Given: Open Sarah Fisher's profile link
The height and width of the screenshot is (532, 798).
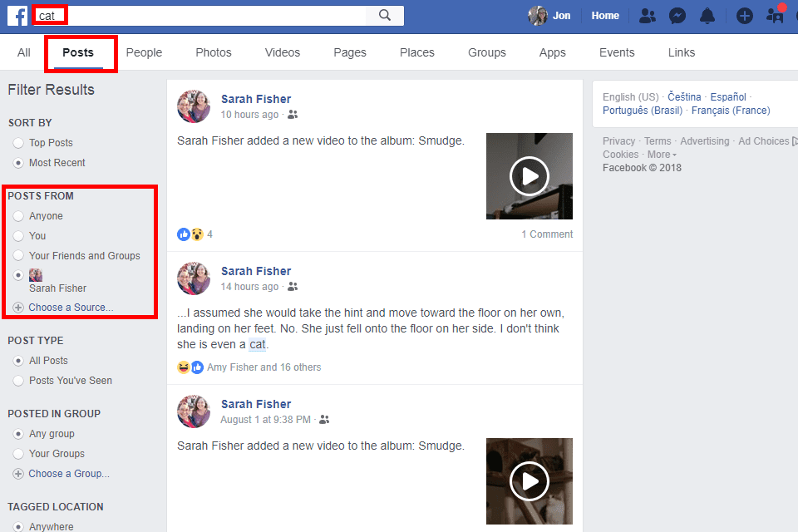Looking at the screenshot, I should [256, 98].
